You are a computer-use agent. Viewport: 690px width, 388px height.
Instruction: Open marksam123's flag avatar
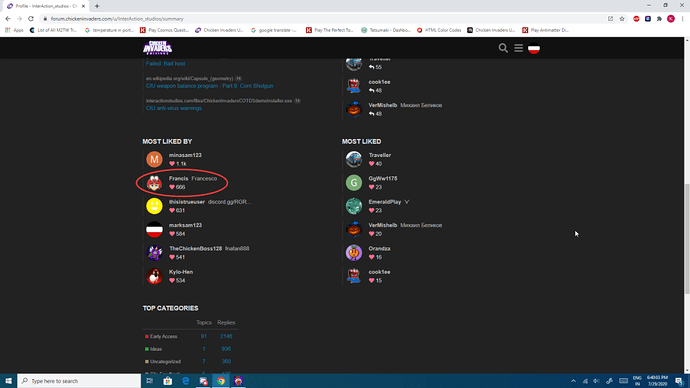pos(154,229)
